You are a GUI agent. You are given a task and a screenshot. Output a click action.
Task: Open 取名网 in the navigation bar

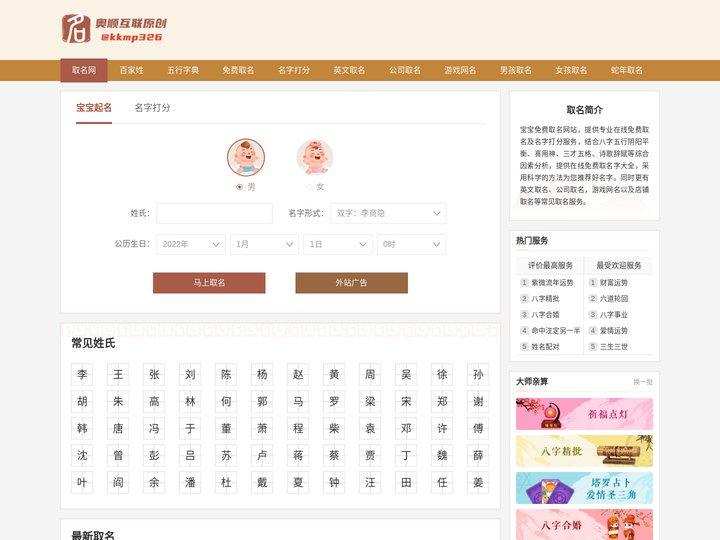(84, 70)
